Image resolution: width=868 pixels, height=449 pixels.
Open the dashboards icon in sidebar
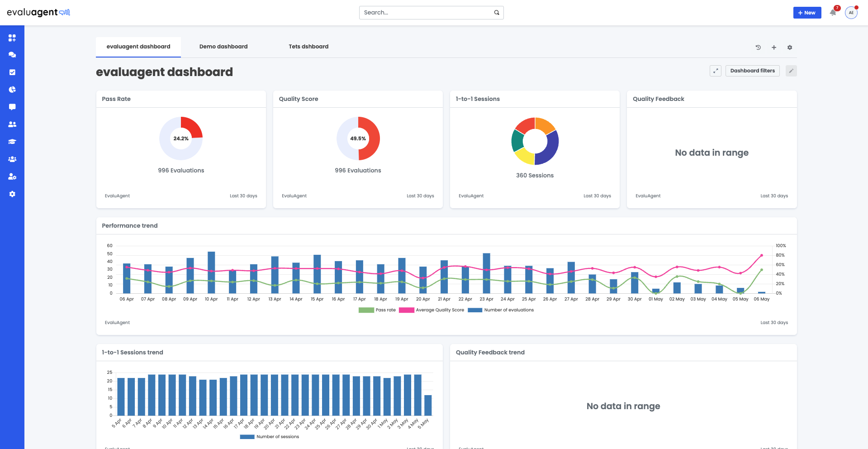(x=12, y=38)
